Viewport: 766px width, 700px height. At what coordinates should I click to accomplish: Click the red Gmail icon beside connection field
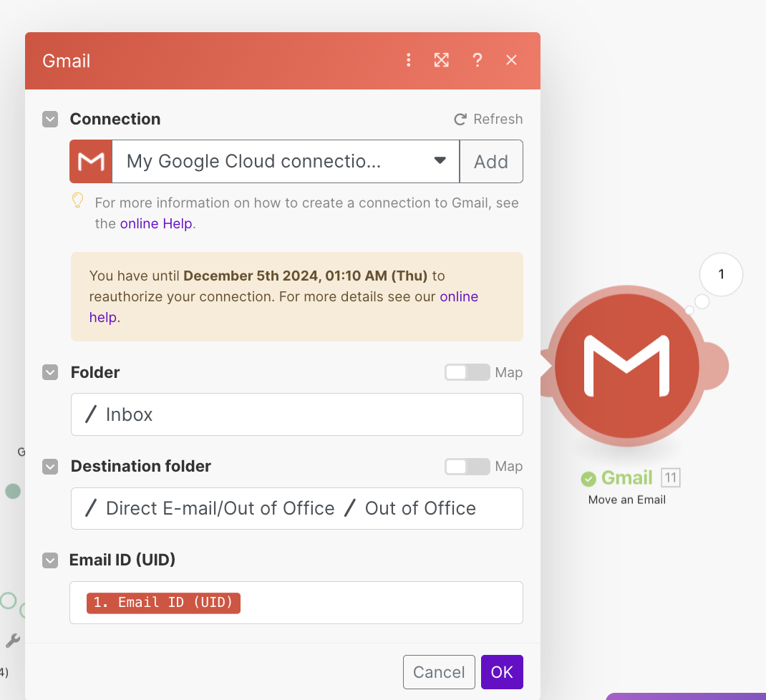pos(92,162)
